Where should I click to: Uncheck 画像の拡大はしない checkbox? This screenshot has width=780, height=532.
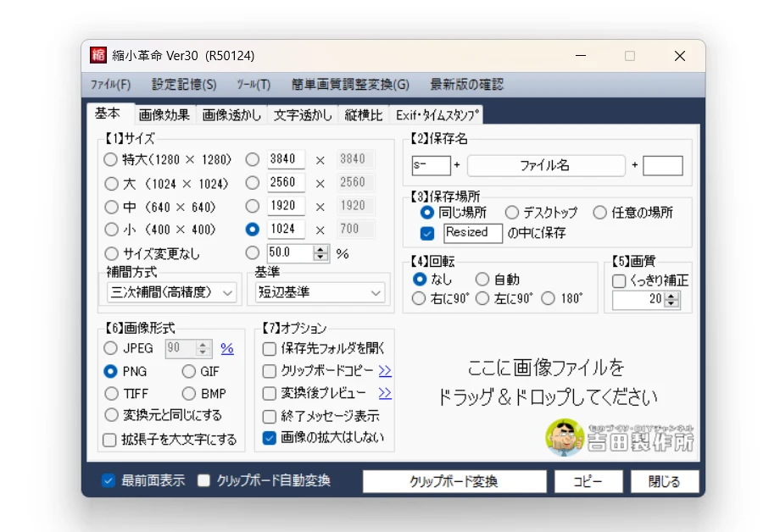(x=269, y=438)
